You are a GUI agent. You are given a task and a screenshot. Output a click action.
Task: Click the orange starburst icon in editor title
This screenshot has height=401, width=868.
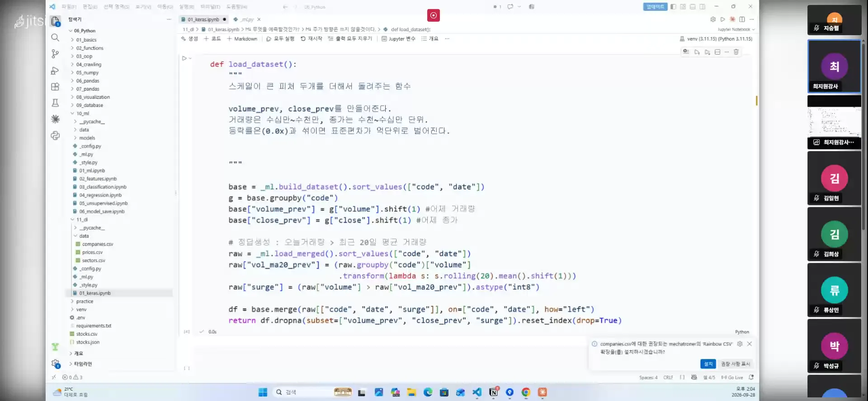point(732,19)
